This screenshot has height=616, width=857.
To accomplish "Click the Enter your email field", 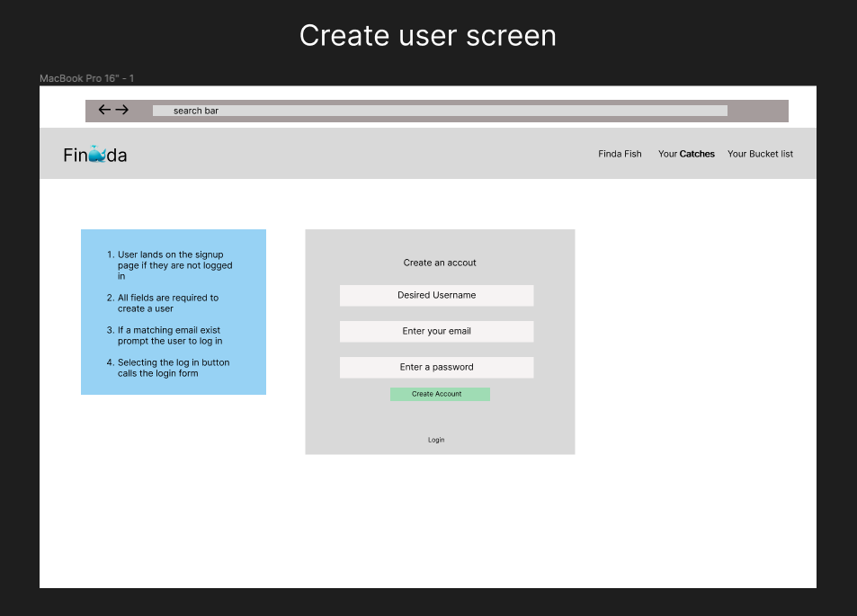I will (437, 332).
